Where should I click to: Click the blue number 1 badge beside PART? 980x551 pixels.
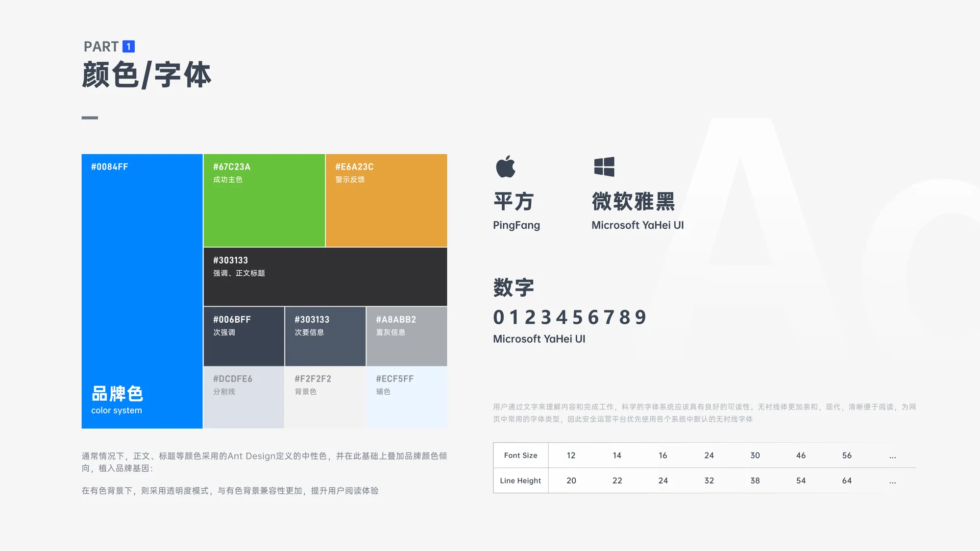tap(128, 47)
